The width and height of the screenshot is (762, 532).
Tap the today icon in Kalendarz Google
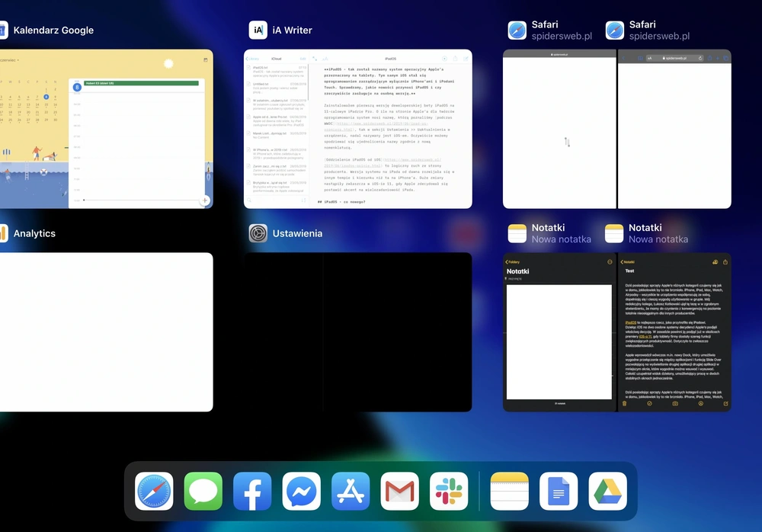pos(206,59)
